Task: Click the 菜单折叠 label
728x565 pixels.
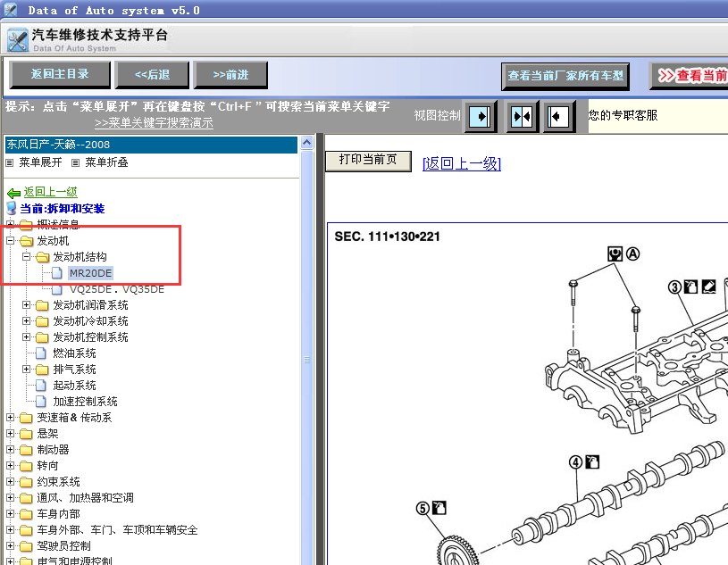Action: [106, 162]
